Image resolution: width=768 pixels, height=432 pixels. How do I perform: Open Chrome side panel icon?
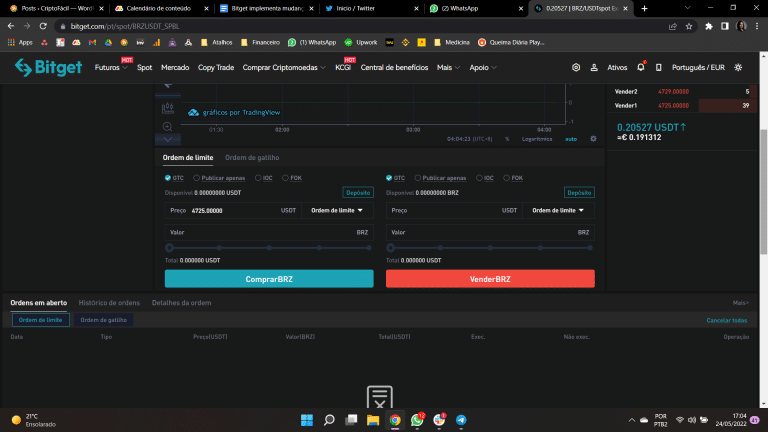pyautogui.click(x=724, y=26)
